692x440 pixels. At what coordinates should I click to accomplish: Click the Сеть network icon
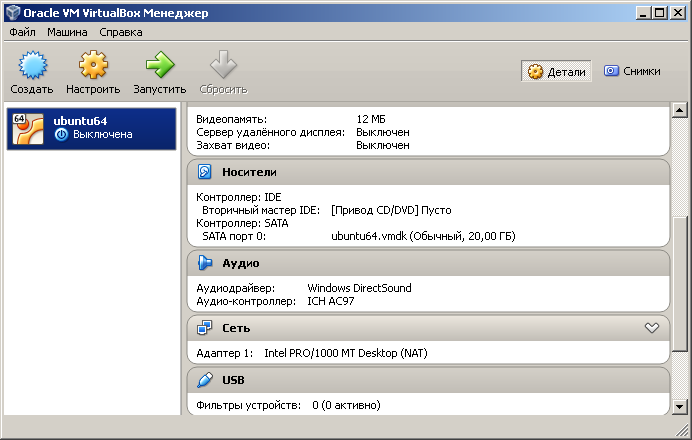click(x=205, y=328)
